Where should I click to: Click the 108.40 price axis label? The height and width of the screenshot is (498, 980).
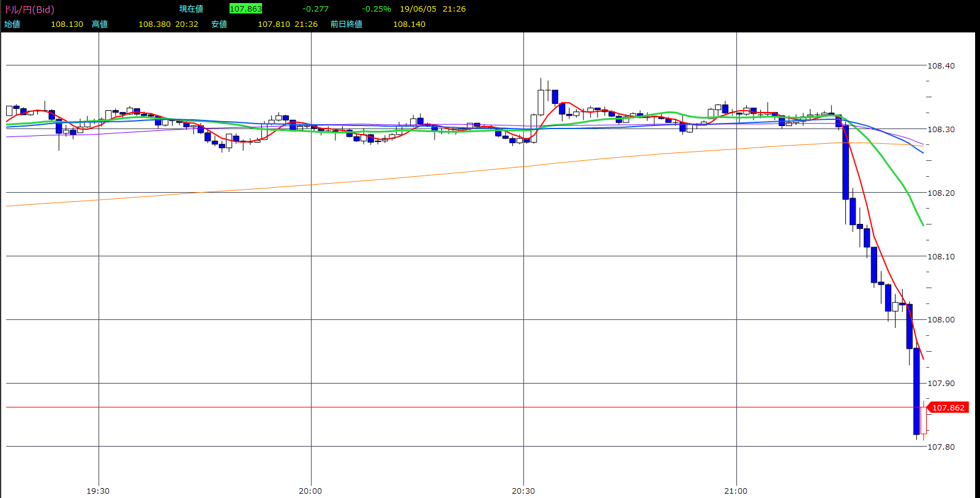click(941, 65)
